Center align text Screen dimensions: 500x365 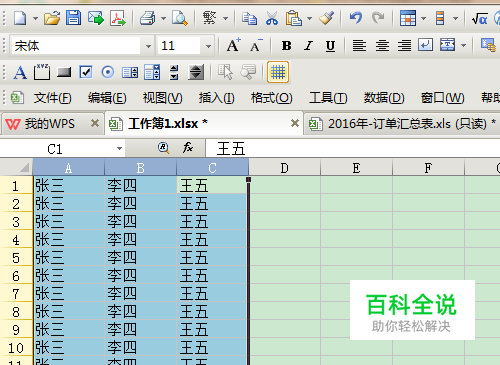[382, 45]
